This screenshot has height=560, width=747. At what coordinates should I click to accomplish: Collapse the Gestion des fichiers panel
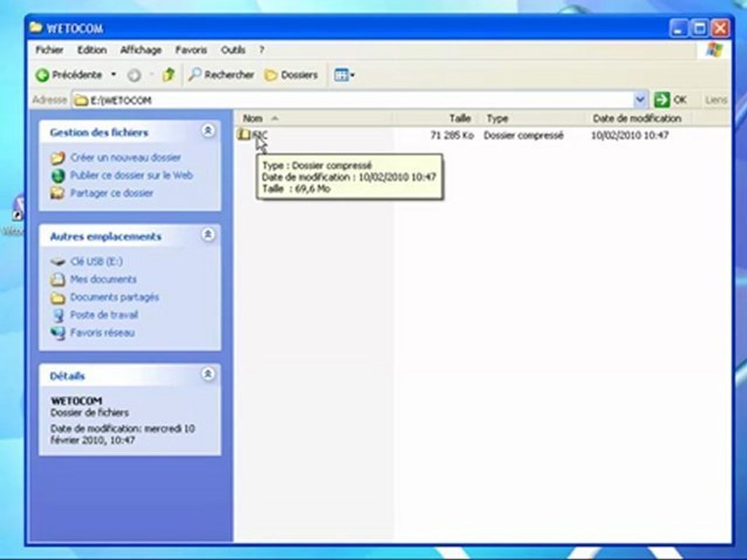(x=208, y=131)
